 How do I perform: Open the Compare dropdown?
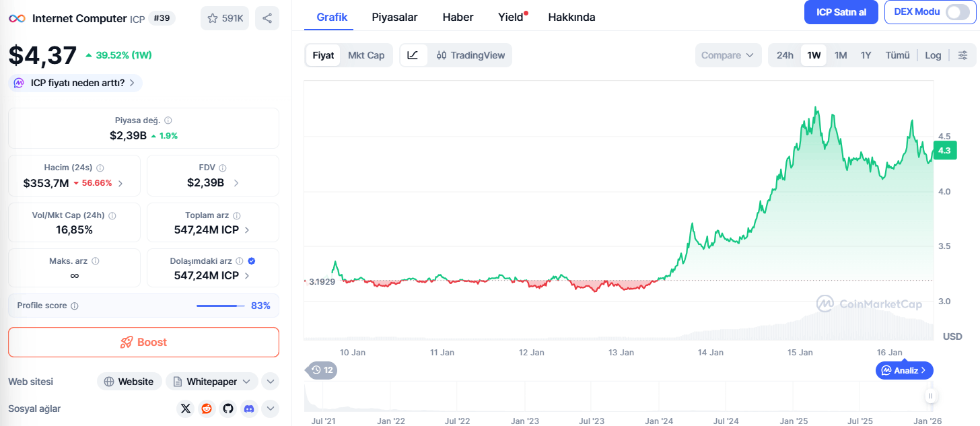click(x=728, y=55)
